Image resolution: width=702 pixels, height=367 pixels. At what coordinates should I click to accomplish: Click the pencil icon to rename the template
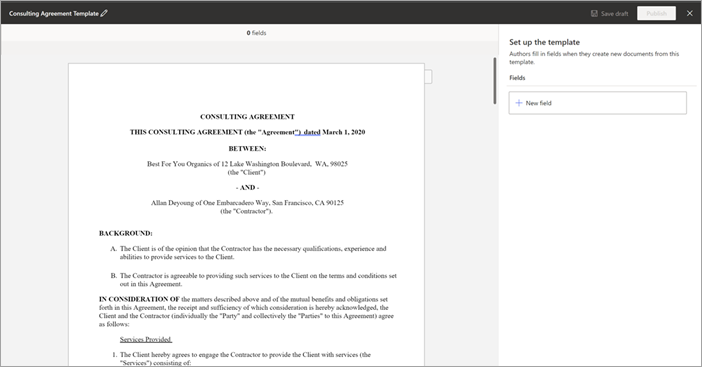point(104,13)
